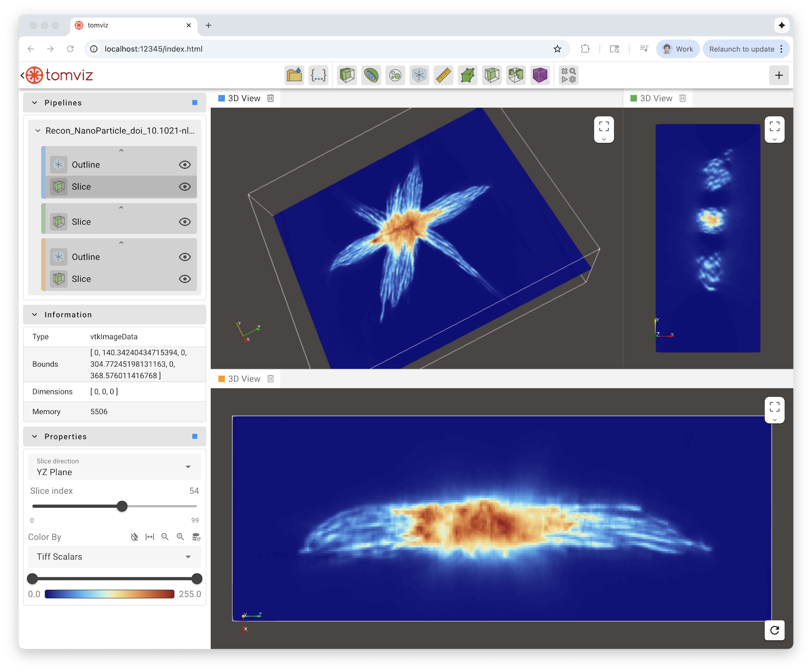This screenshot has height=672, width=812.
Task: Collapse sidebar with chevron beside tomviz logo
Action: [22, 75]
